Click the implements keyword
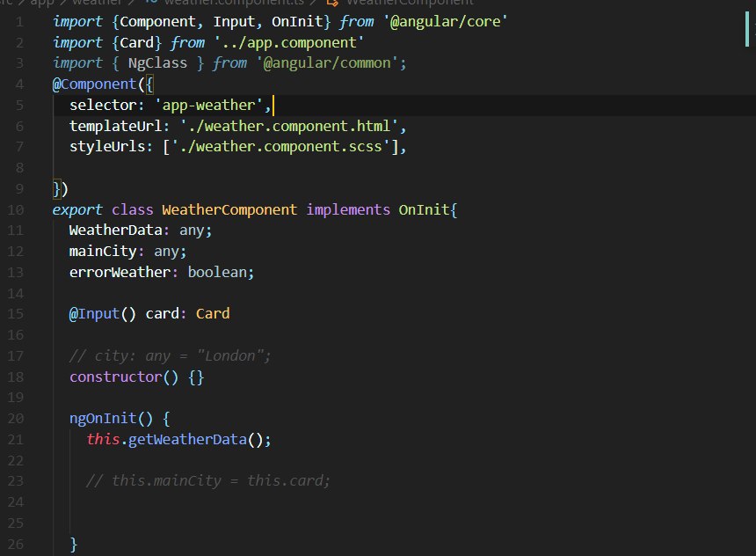 pyautogui.click(x=348, y=210)
